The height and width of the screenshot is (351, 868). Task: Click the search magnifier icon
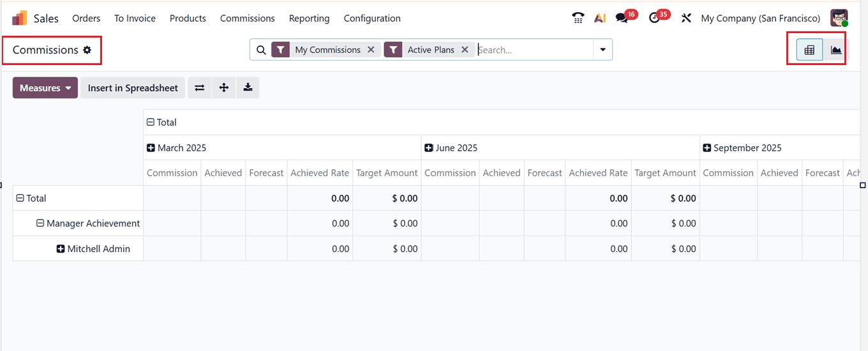pos(260,50)
